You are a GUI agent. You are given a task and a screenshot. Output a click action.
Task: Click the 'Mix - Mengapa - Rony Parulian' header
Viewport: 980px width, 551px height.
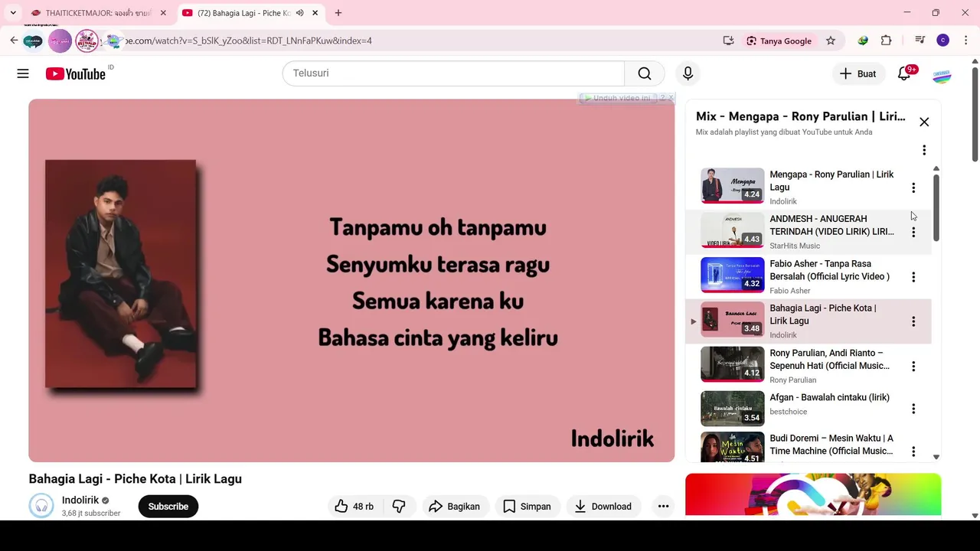tap(800, 116)
